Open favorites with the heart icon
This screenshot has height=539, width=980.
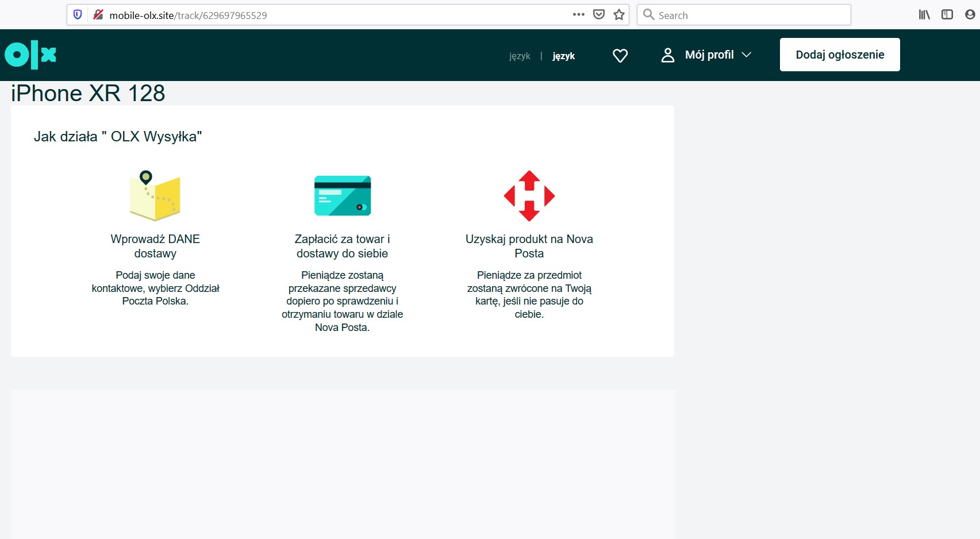click(620, 56)
